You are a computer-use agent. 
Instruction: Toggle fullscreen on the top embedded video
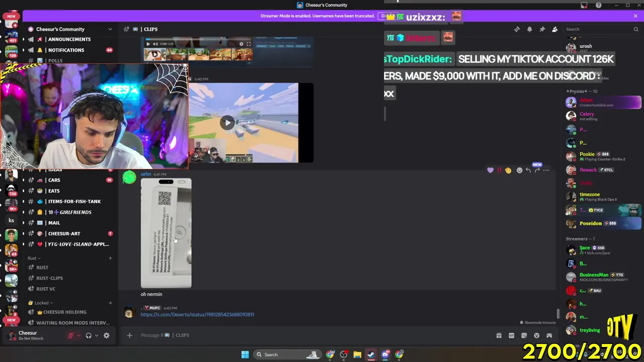[248, 44]
